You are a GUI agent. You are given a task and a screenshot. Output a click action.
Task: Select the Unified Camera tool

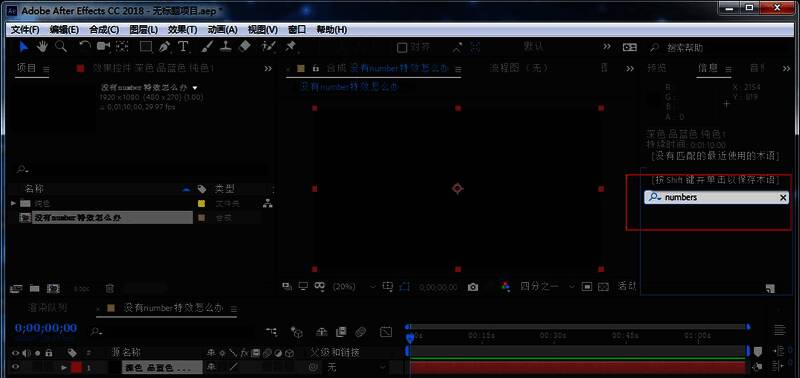104,47
